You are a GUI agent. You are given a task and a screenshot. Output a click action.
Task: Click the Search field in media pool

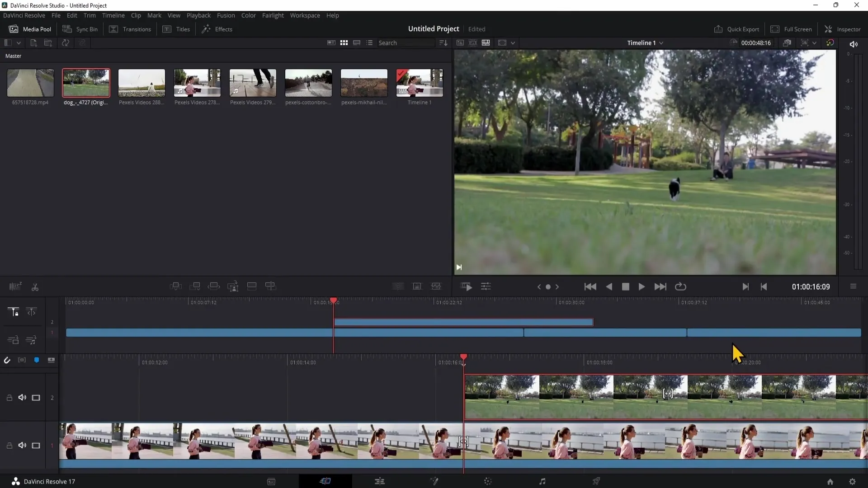[x=405, y=43]
